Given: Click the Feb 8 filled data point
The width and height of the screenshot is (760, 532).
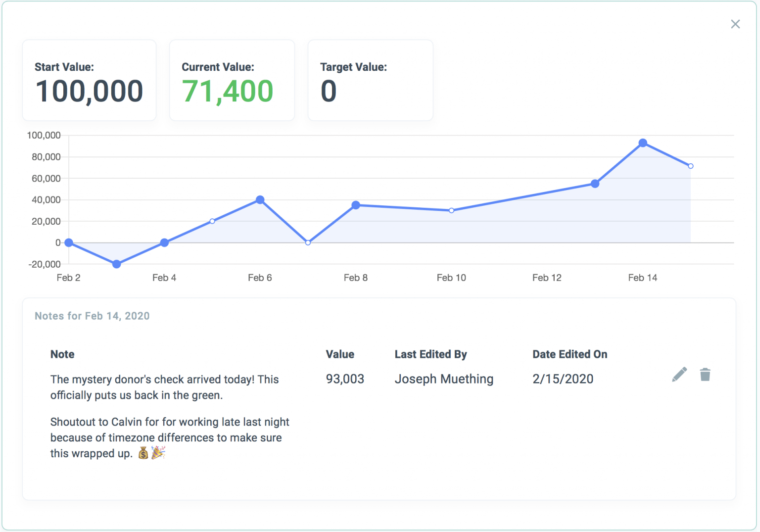Looking at the screenshot, I should [x=356, y=205].
